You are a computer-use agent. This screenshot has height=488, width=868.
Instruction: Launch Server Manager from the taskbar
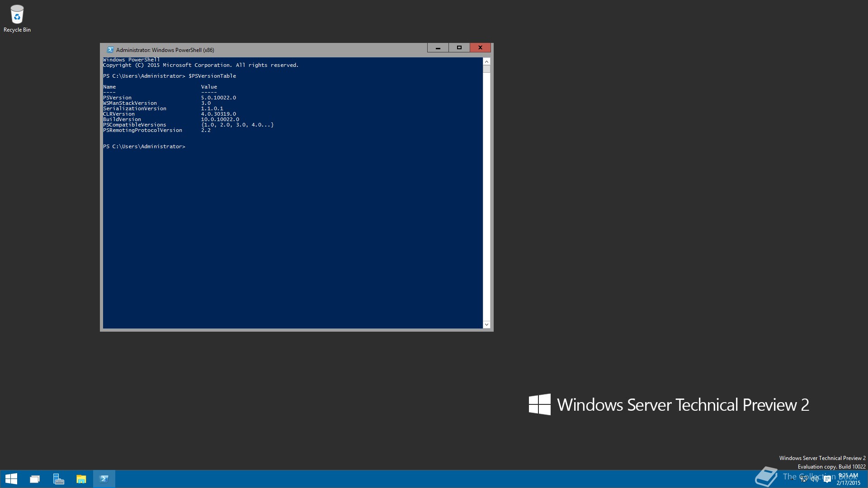(x=58, y=479)
